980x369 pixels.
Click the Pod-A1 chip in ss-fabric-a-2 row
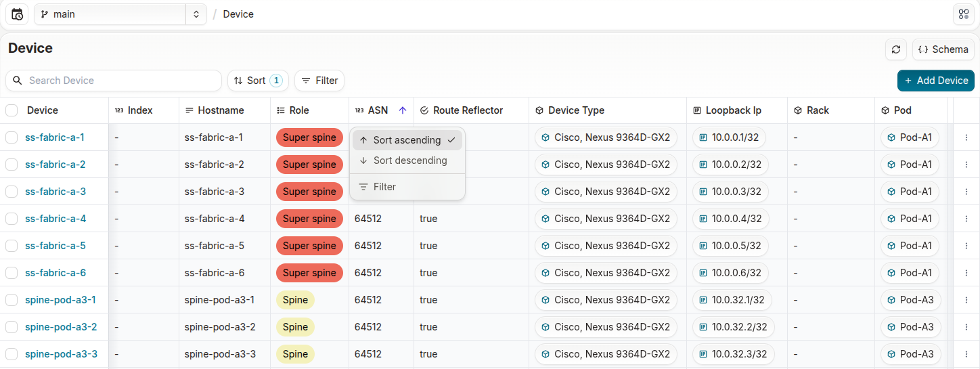pos(910,165)
